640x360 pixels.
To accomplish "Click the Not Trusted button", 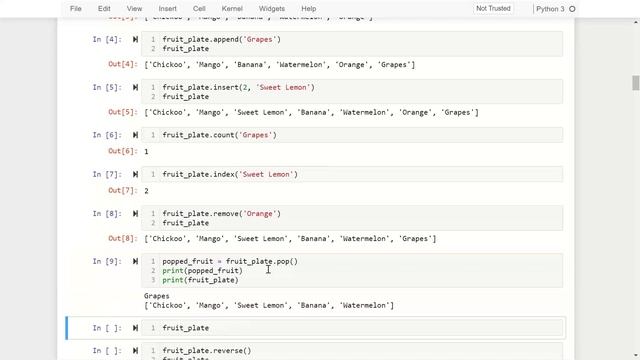I will [x=493, y=9].
